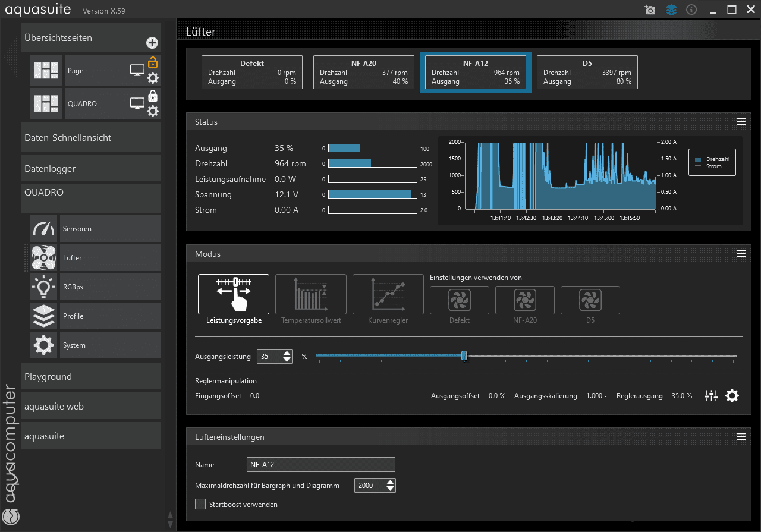Add a new overview page with plus icon
Image resolution: width=761 pixels, height=532 pixels.
[152, 43]
